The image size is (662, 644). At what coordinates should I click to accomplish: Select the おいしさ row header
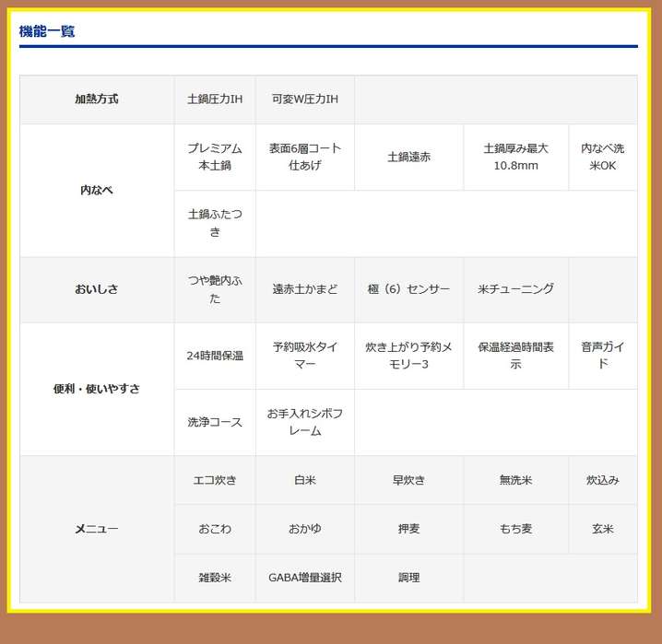click(97, 289)
